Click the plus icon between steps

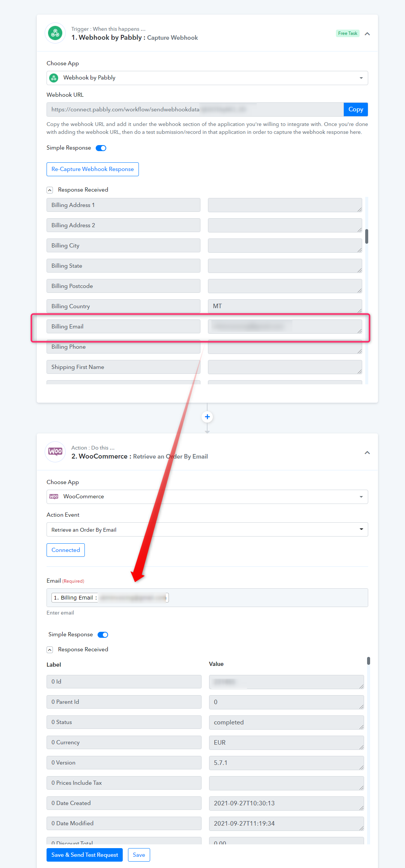207,417
